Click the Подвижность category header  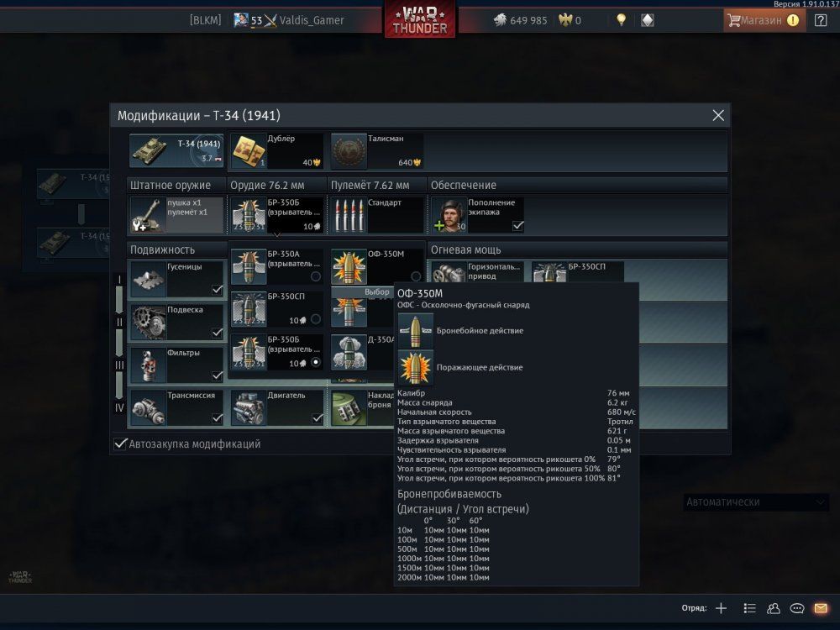pos(162,249)
